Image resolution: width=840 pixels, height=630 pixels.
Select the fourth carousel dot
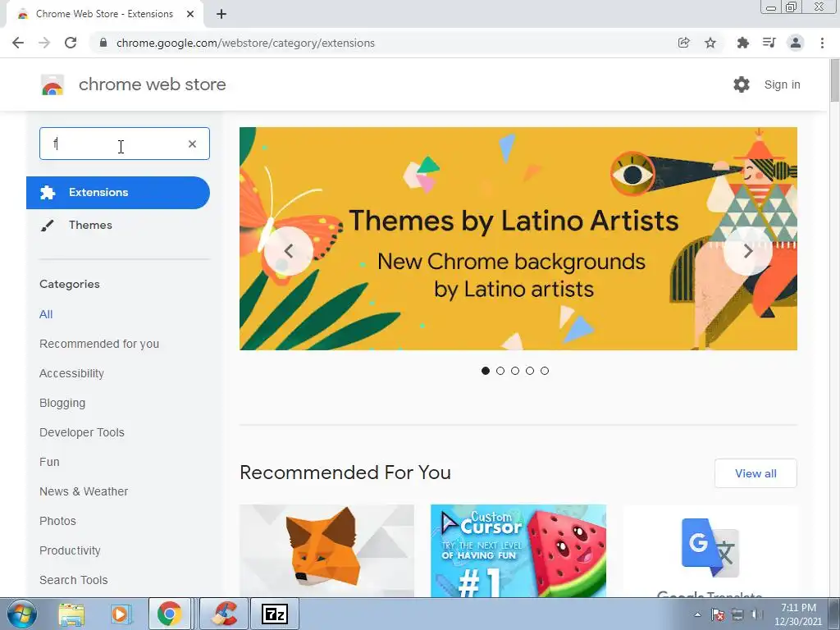[x=530, y=371]
